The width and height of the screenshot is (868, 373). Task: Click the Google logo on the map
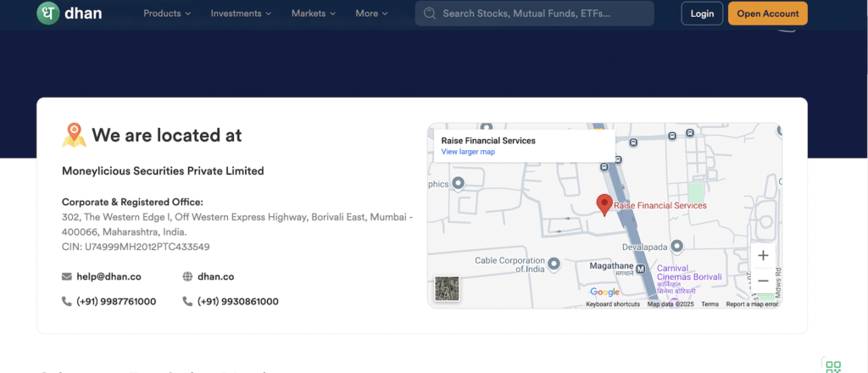pos(604,292)
